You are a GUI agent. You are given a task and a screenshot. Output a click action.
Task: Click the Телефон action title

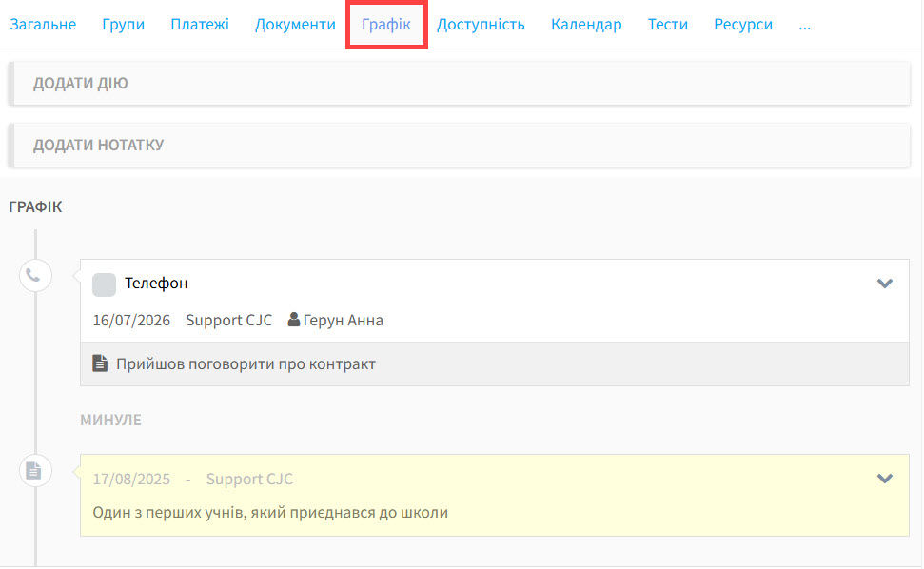pos(156,284)
